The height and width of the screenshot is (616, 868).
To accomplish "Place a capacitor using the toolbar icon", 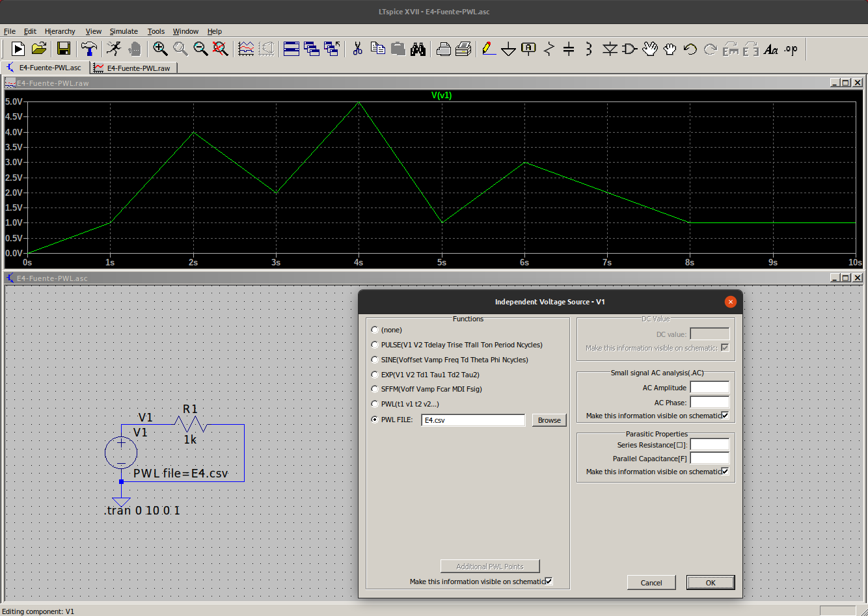I will [569, 49].
